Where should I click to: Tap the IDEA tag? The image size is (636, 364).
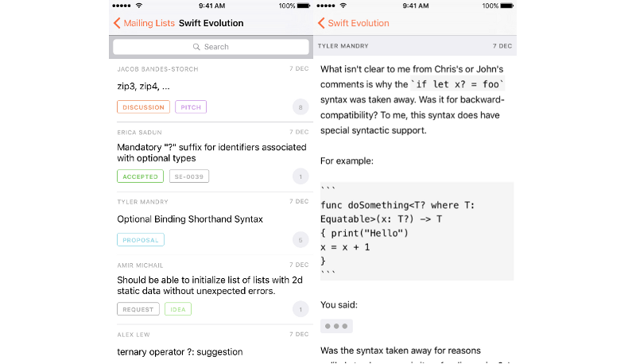point(178,309)
